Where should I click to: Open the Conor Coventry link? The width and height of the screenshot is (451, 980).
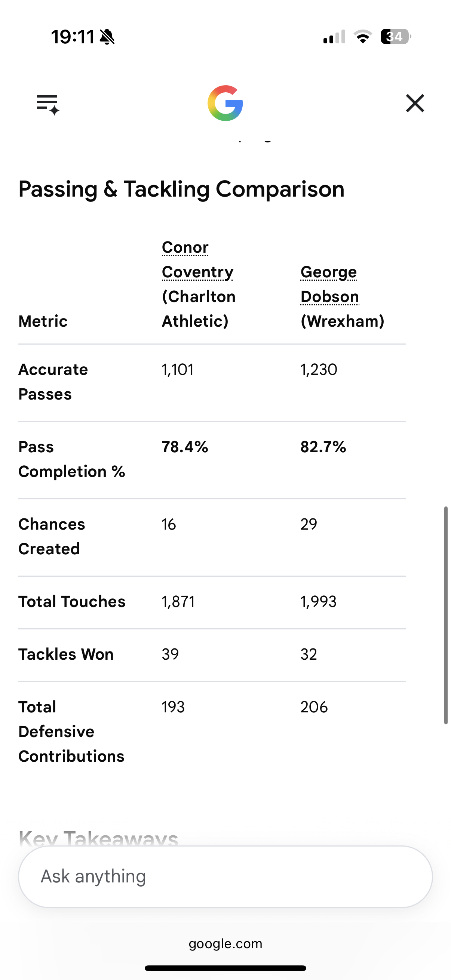click(x=197, y=259)
